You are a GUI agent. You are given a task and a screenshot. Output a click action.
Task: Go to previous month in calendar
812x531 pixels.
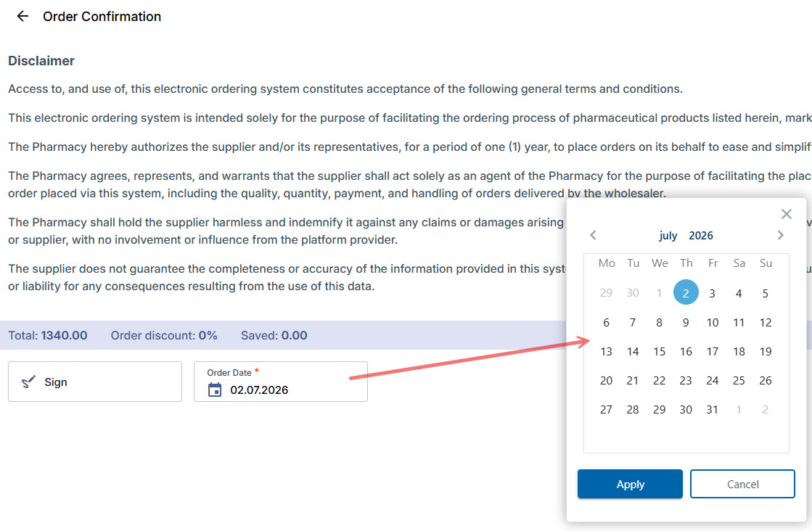tap(593, 236)
